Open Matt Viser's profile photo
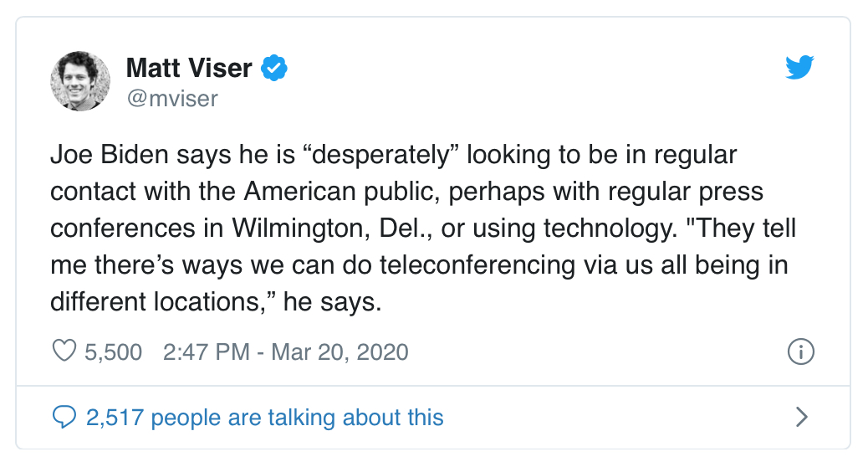The image size is (868, 467). pos(80,81)
